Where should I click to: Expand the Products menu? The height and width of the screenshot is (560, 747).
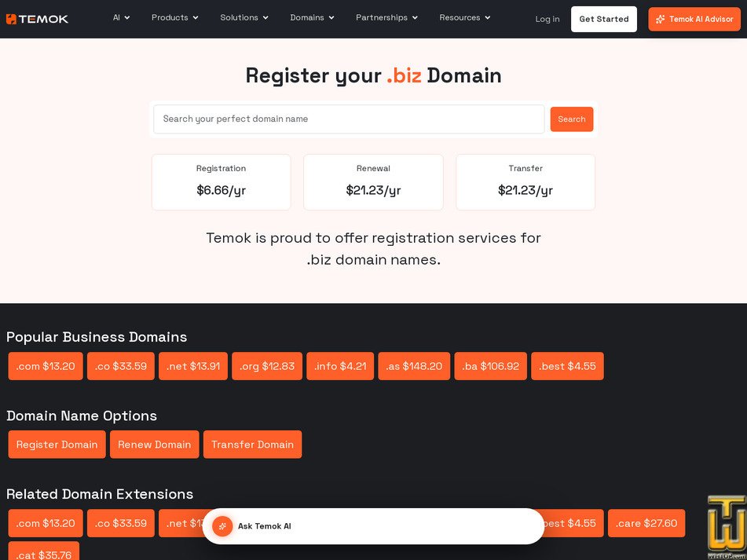point(175,17)
